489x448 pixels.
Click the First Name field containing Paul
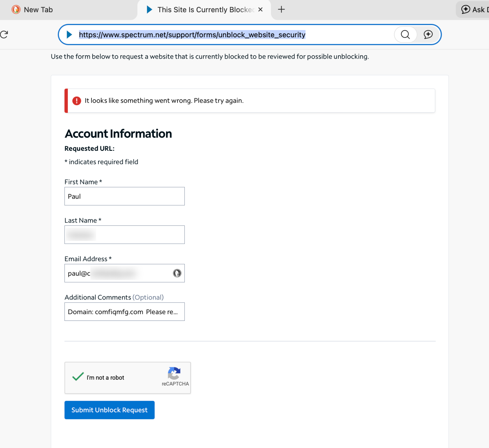[x=124, y=196]
